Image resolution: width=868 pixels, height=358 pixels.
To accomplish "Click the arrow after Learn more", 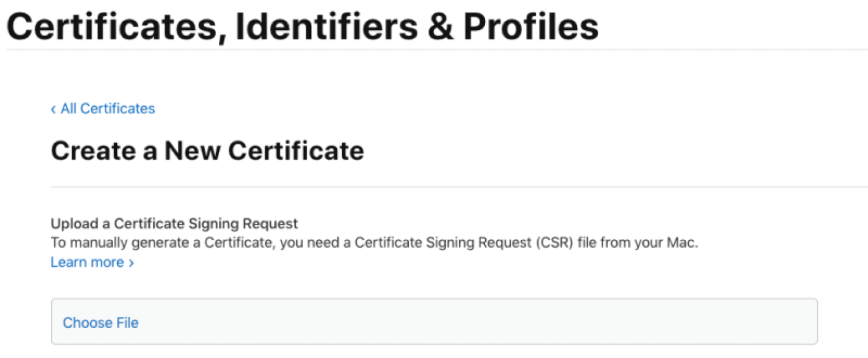I will (131, 263).
